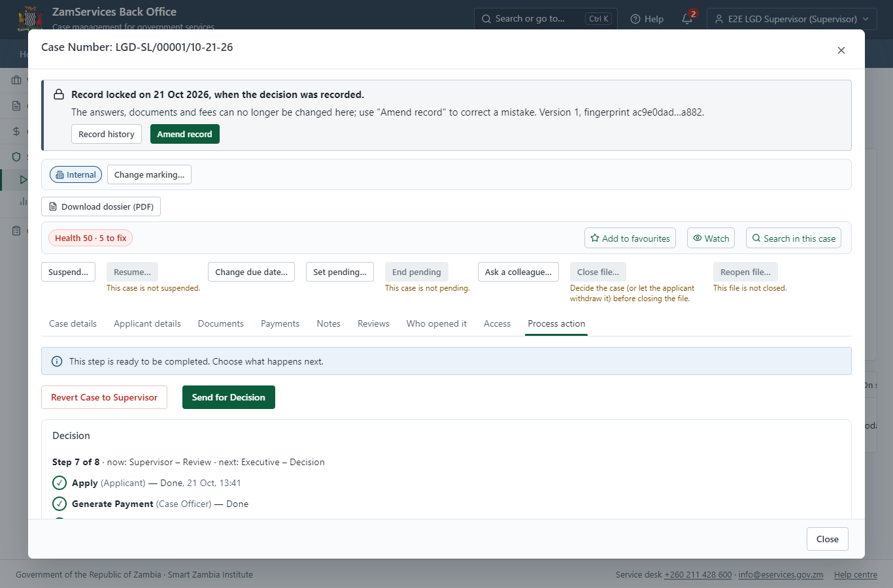893x588 pixels.
Task: Switch to the Notes tab
Action: [329, 323]
